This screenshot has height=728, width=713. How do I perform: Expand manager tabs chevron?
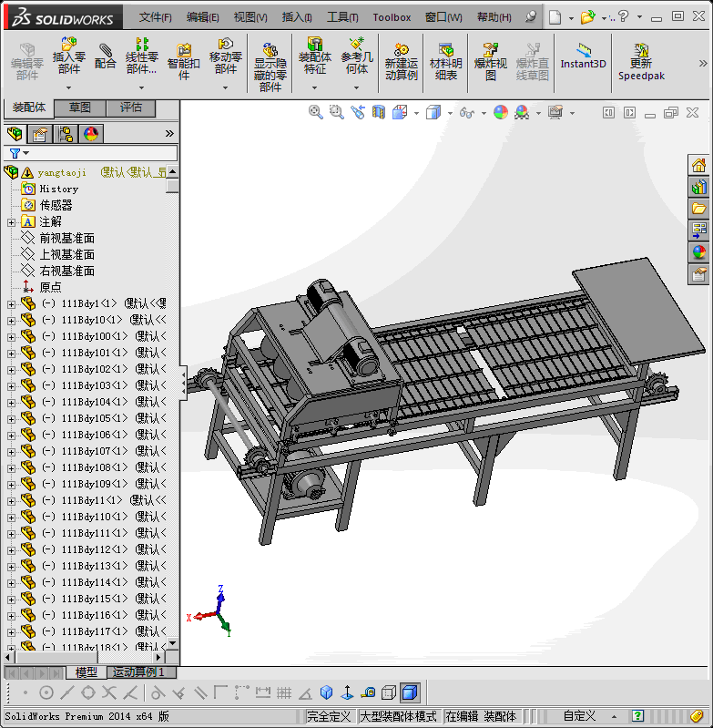coord(169,134)
